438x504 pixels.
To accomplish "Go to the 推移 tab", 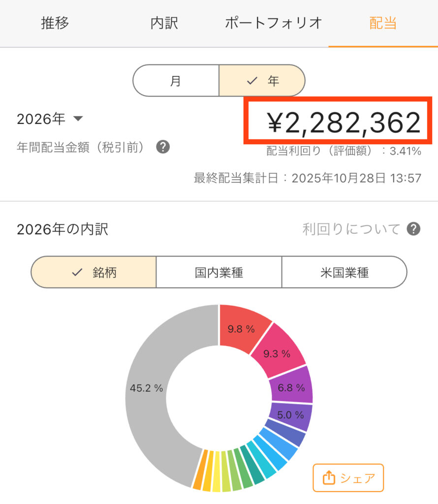I will pos(55,23).
